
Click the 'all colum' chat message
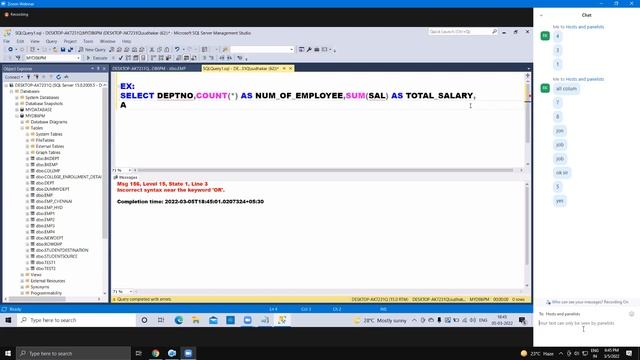click(567, 89)
